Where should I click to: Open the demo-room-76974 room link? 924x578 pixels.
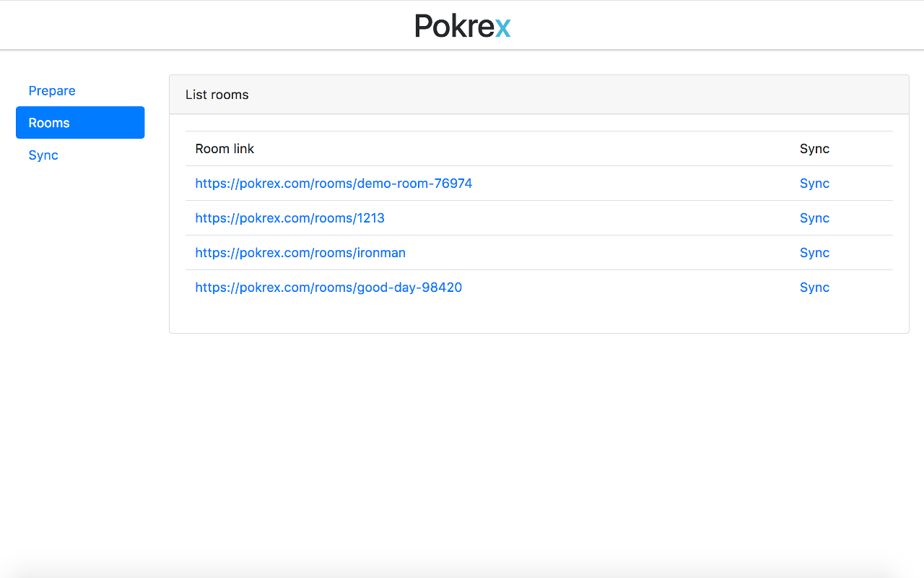(x=334, y=184)
